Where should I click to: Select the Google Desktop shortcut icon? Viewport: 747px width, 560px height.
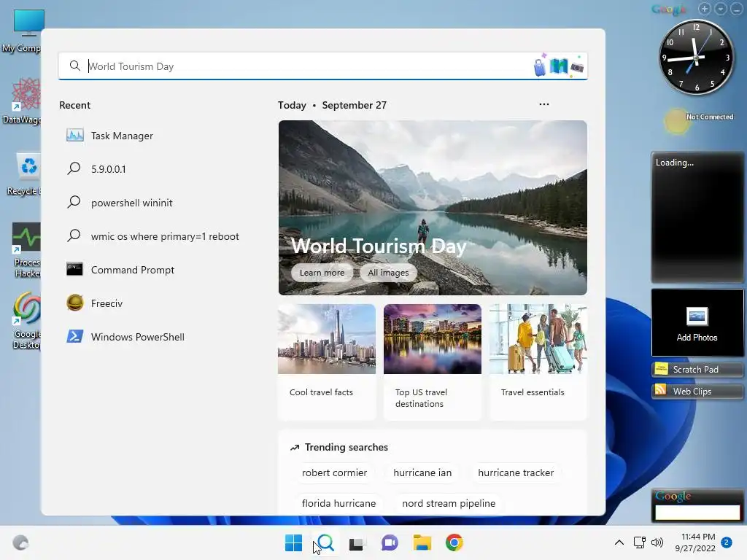[x=26, y=321]
